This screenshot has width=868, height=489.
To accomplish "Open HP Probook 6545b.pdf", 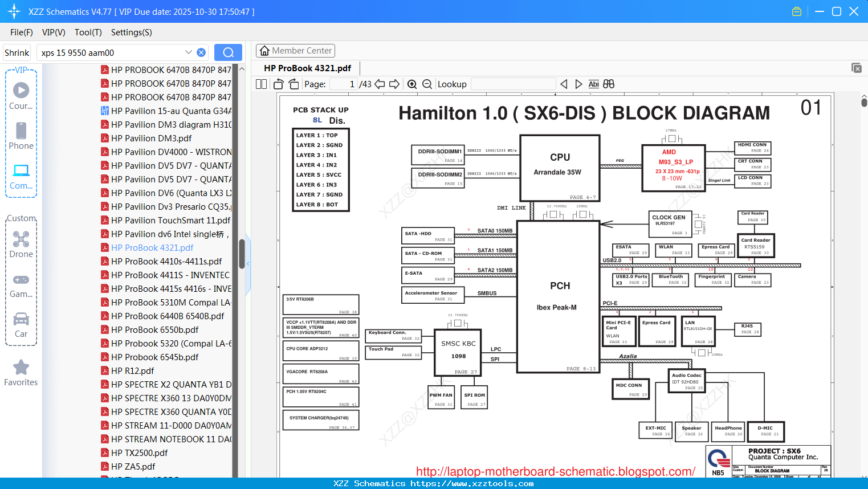I will point(154,357).
